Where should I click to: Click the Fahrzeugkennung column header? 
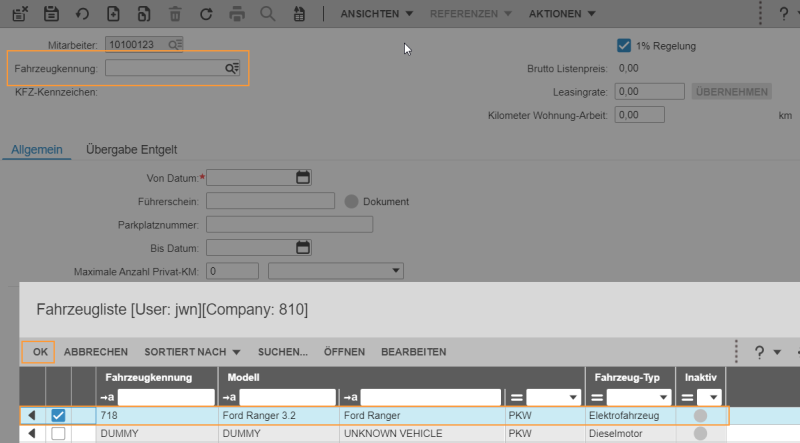[x=148, y=378]
